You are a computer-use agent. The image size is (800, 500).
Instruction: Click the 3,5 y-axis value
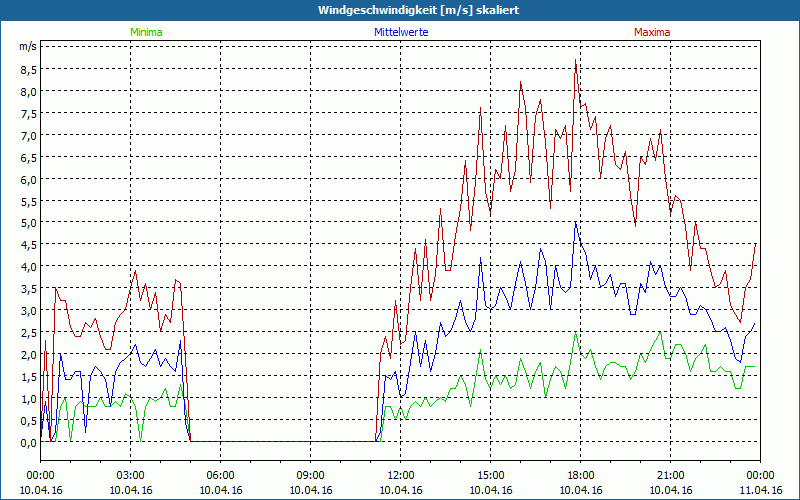28,289
